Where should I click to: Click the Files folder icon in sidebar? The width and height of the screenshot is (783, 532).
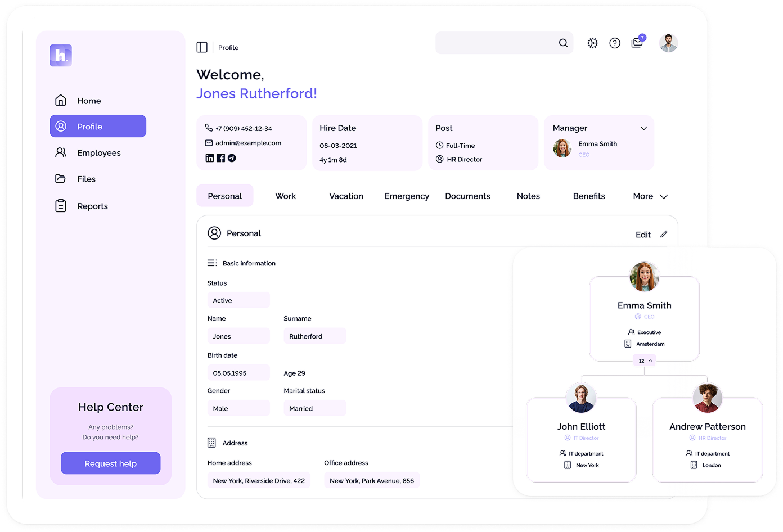pos(60,178)
